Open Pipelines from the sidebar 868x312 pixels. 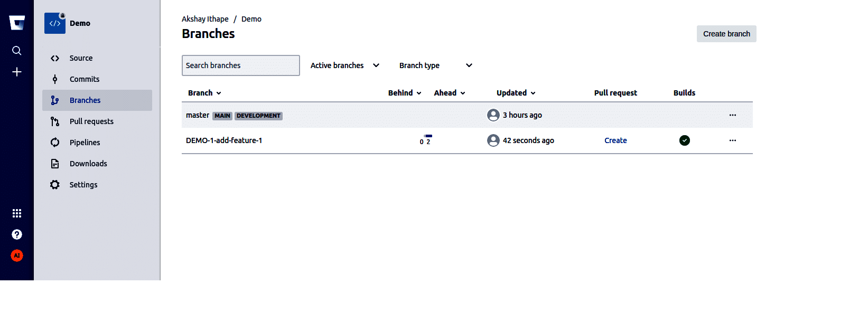pyautogui.click(x=85, y=143)
